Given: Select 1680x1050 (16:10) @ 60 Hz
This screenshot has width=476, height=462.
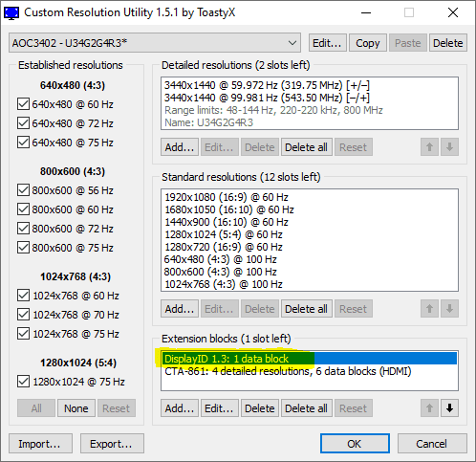Looking at the screenshot, I should click(x=309, y=209).
